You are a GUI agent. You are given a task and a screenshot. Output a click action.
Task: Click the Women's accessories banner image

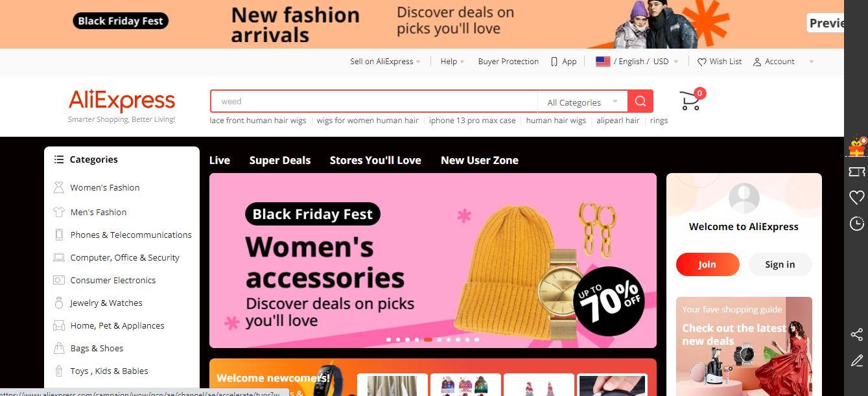pos(432,261)
